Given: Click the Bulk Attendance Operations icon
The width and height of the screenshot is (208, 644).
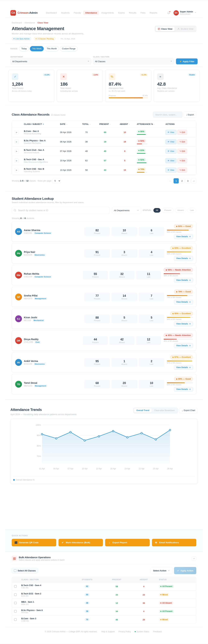Looking at the screenshot, I should pos(14,559).
